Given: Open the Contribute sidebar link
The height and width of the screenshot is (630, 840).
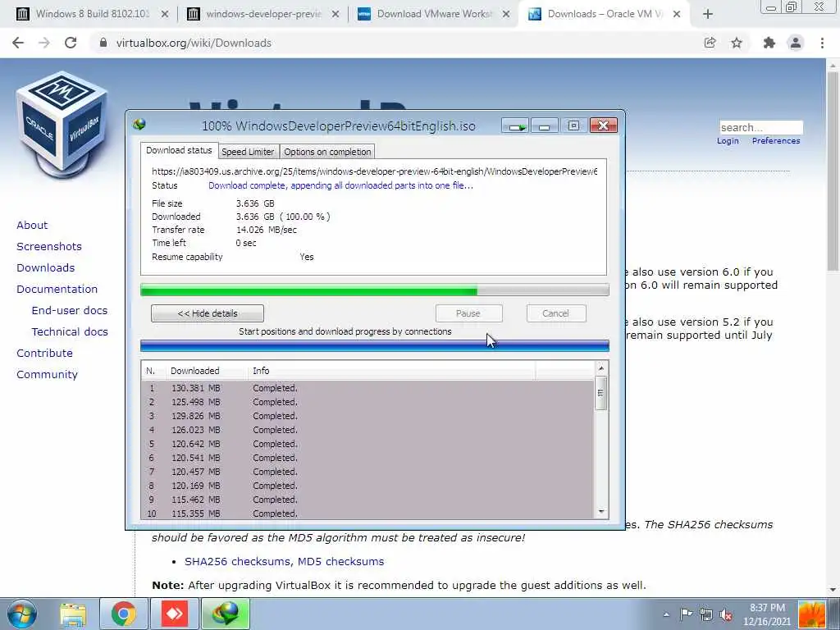Looking at the screenshot, I should 44,354.
